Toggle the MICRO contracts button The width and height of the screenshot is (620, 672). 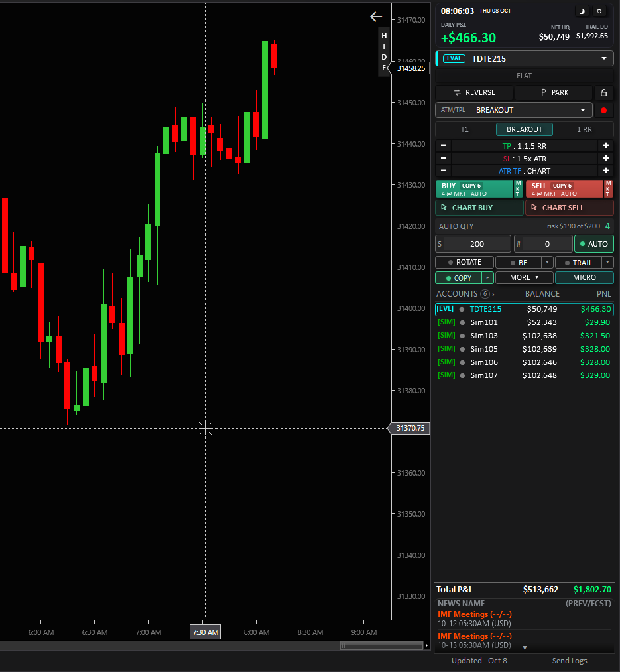(x=584, y=278)
